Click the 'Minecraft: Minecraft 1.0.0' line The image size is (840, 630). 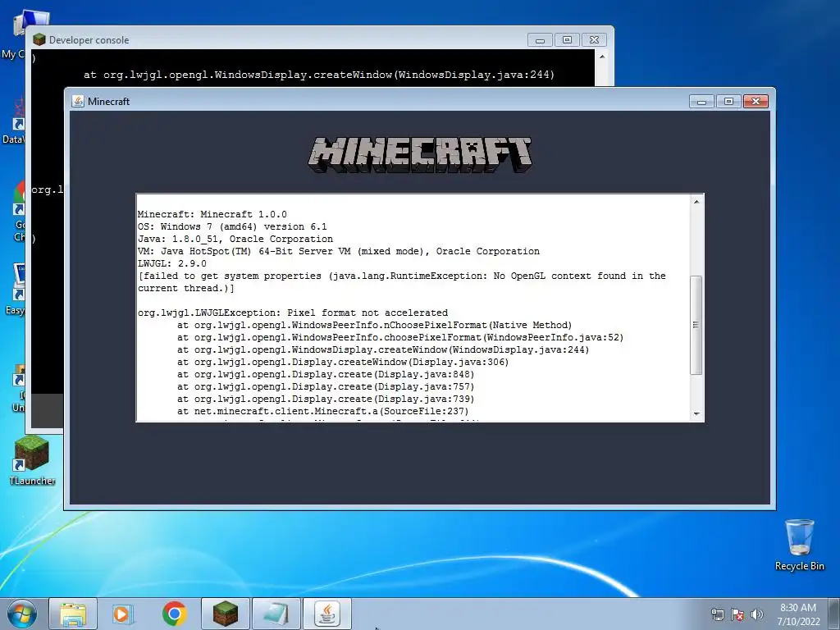coord(212,214)
